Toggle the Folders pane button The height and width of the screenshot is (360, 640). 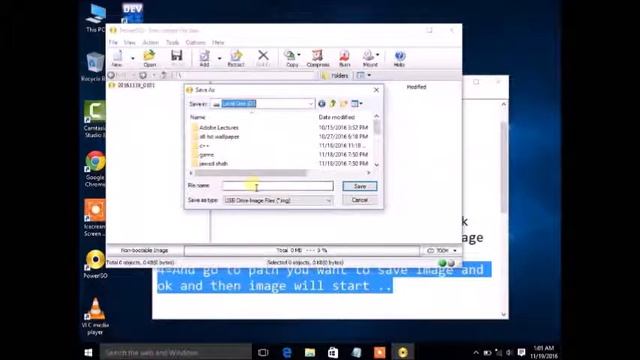click(335, 76)
